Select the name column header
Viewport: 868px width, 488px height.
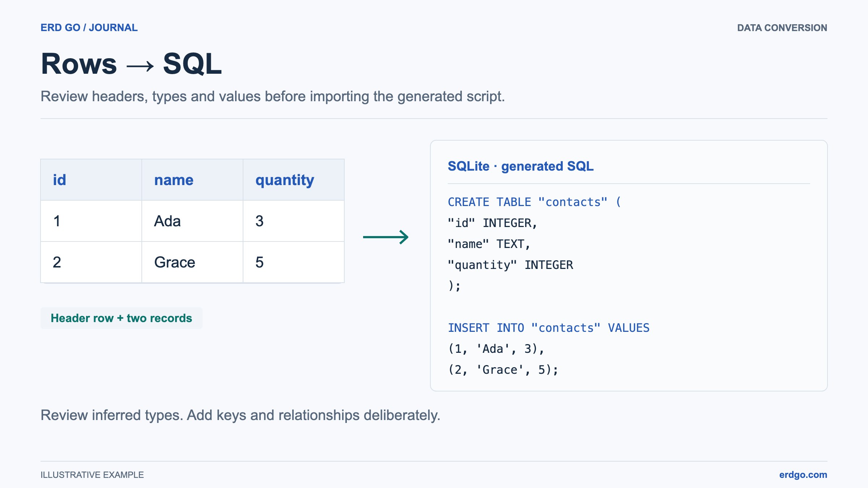[x=192, y=180]
